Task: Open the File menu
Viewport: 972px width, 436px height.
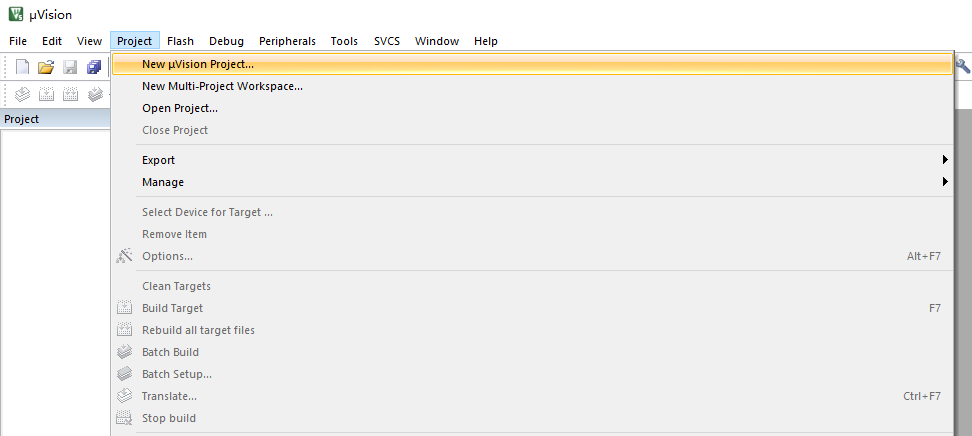Action: tap(18, 41)
